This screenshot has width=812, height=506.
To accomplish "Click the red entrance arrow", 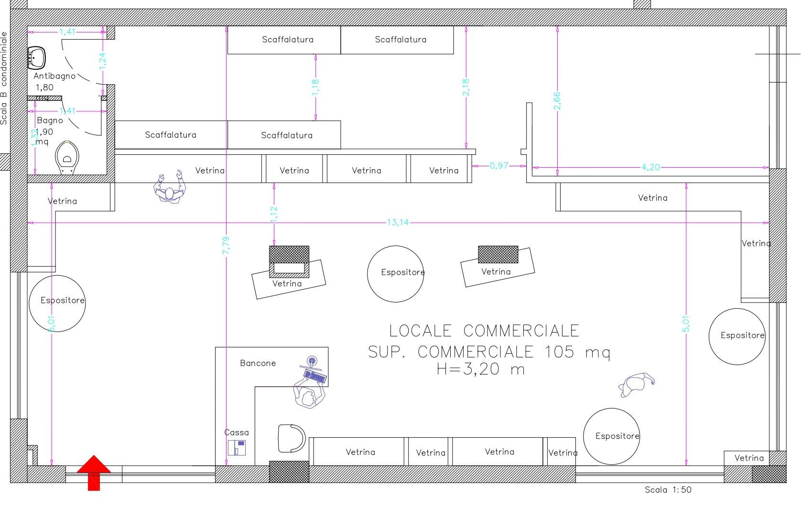I will [x=94, y=472].
